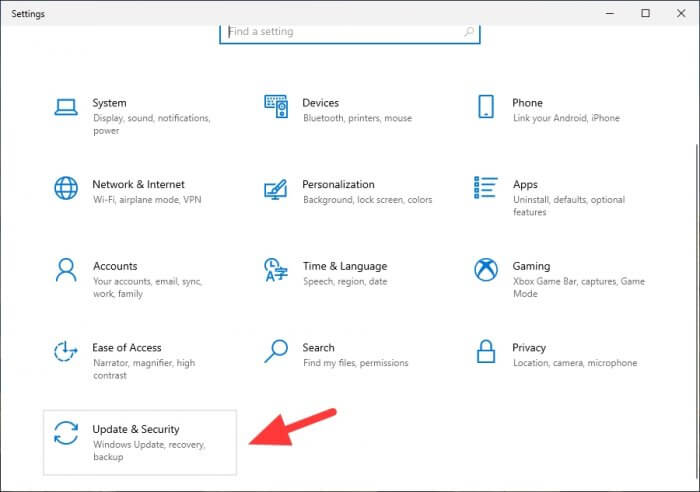Select the System heading

pos(109,103)
